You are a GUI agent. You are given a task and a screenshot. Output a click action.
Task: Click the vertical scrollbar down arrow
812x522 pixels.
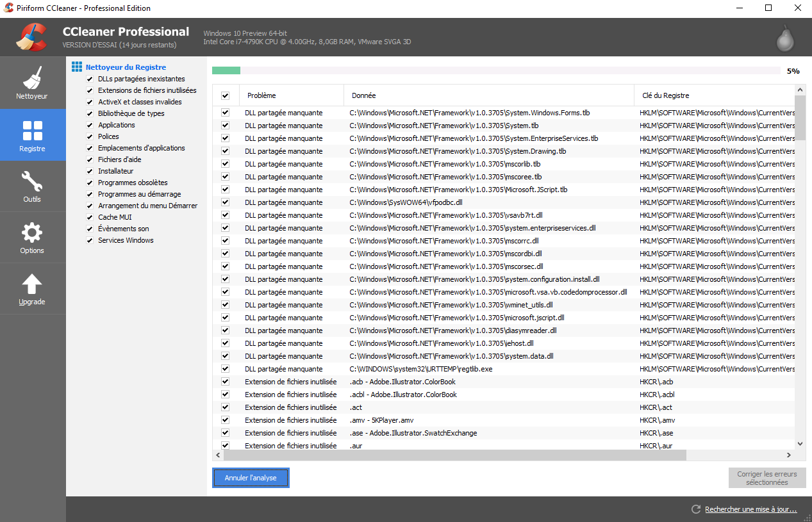(800, 443)
